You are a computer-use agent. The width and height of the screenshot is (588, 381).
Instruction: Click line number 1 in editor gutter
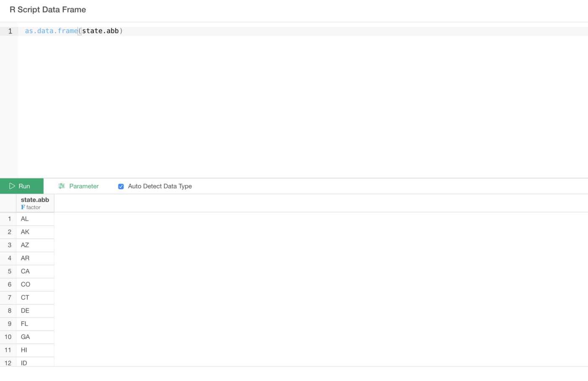click(10, 31)
